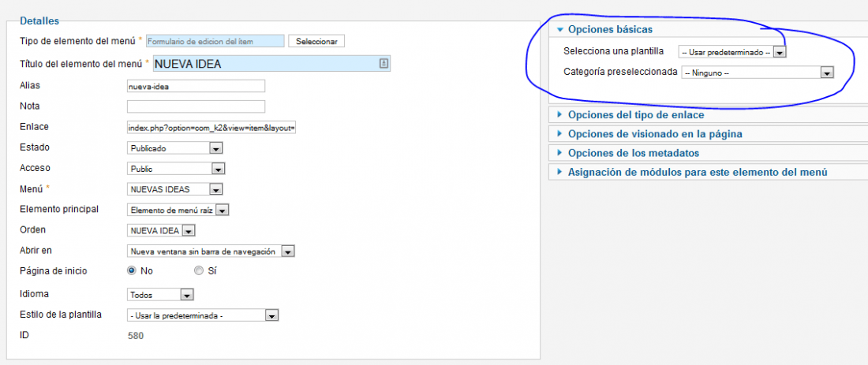
Task: Collapse the Opciones básicas panel arrow
Action: click(559, 30)
